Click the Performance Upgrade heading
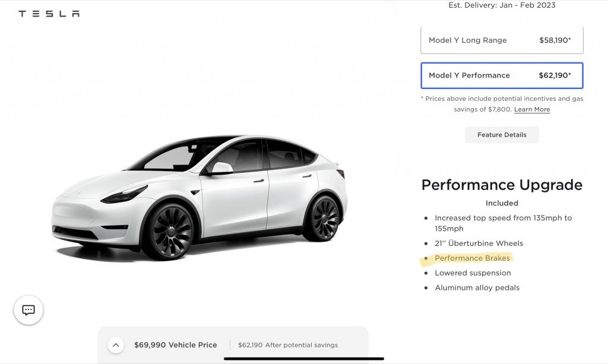 [502, 185]
